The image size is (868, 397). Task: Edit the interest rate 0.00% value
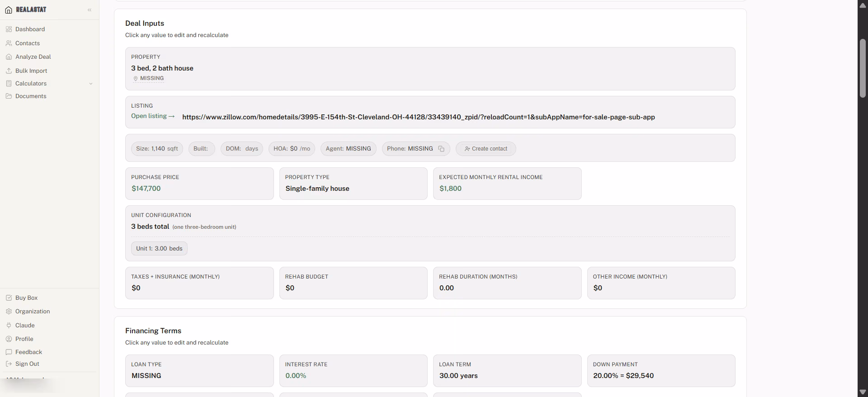click(x=296, y=376)
